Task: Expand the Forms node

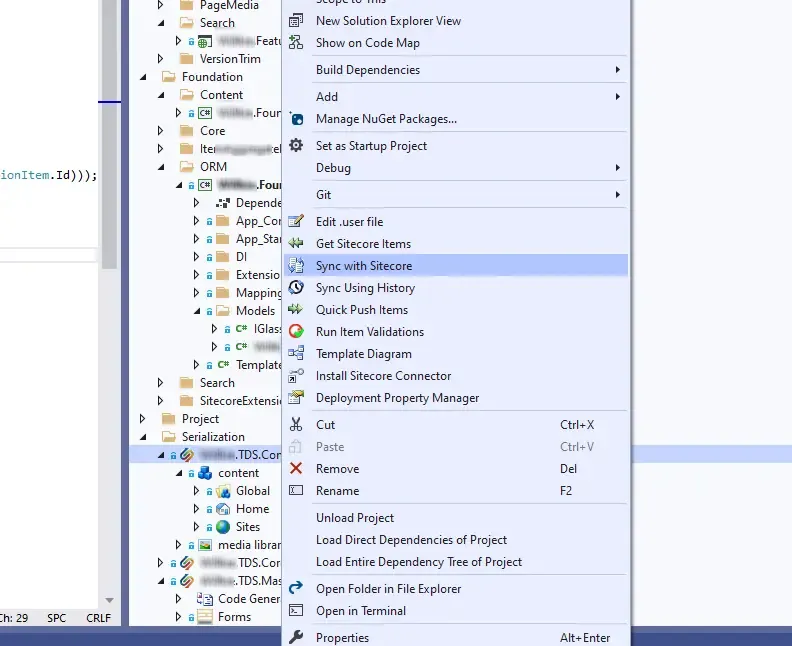Action: click(x=178, y=617)
